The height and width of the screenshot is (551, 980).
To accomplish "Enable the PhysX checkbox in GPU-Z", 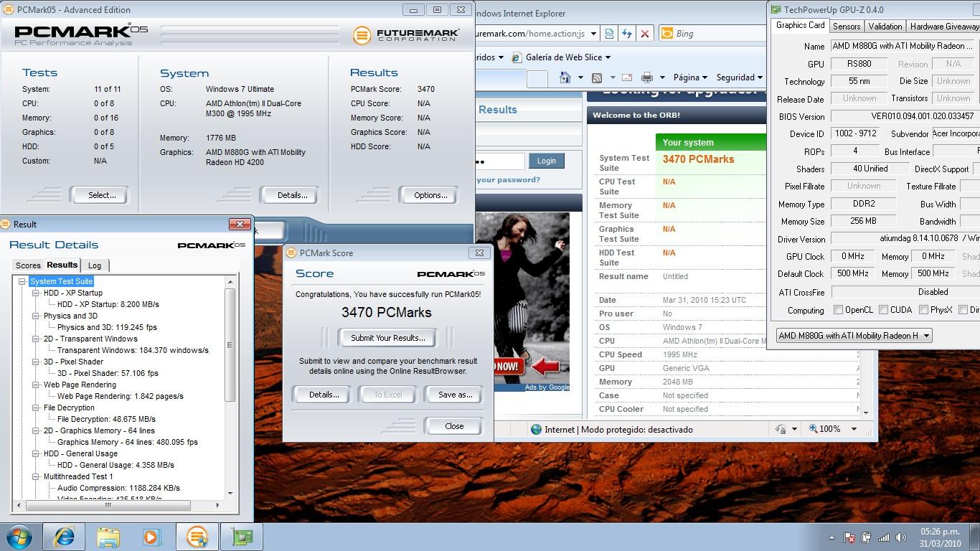I will point(924,310).
